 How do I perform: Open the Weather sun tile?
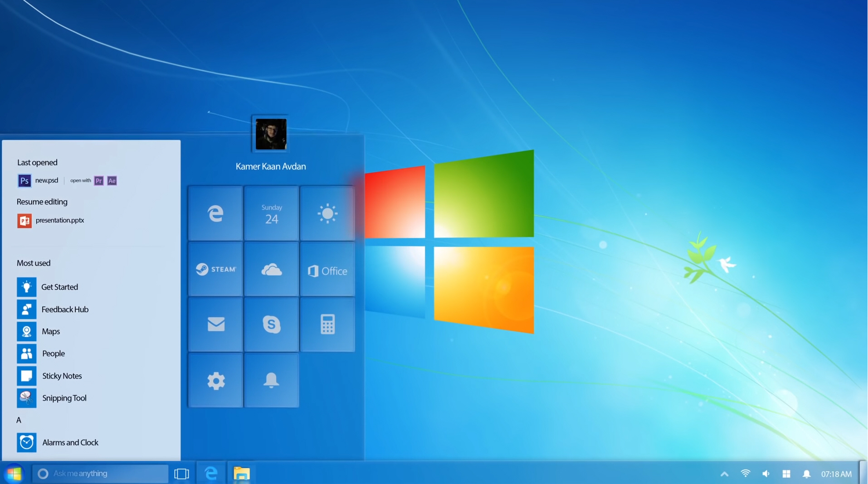(327, 213)
